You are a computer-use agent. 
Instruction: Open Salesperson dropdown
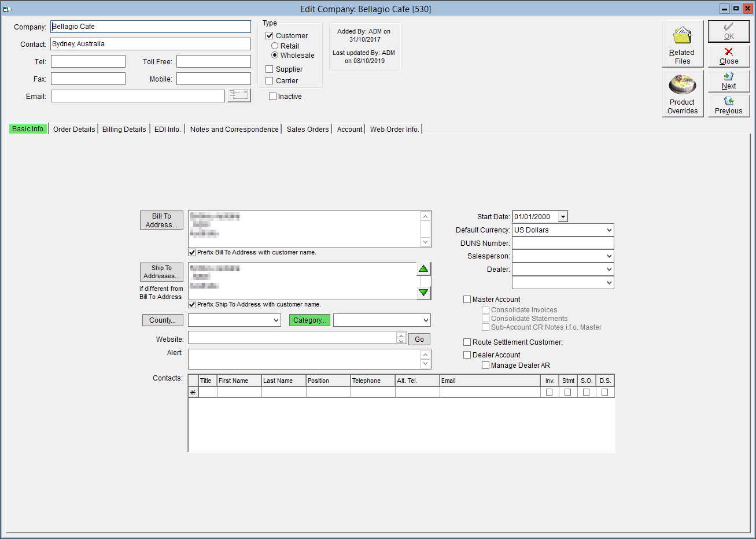609,256
